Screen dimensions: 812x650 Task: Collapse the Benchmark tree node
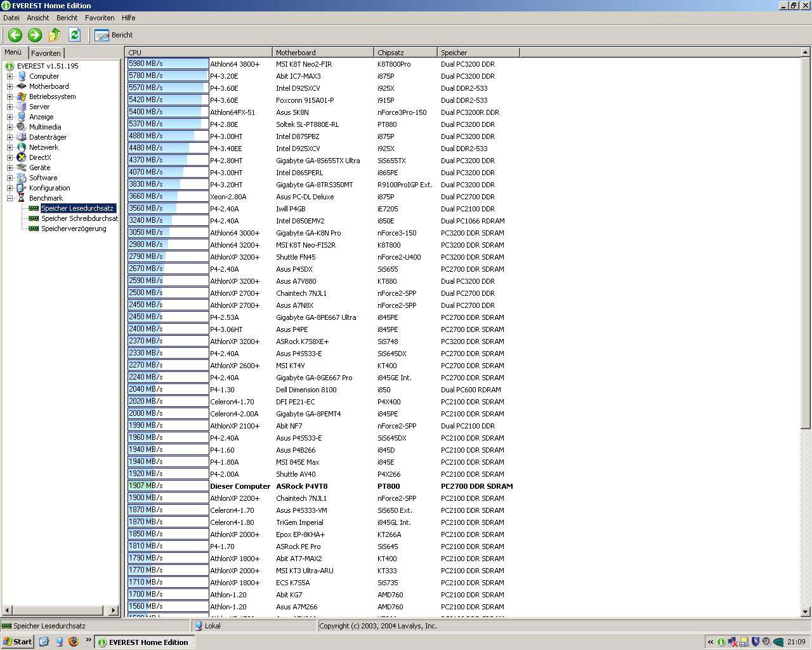[10, 198]
